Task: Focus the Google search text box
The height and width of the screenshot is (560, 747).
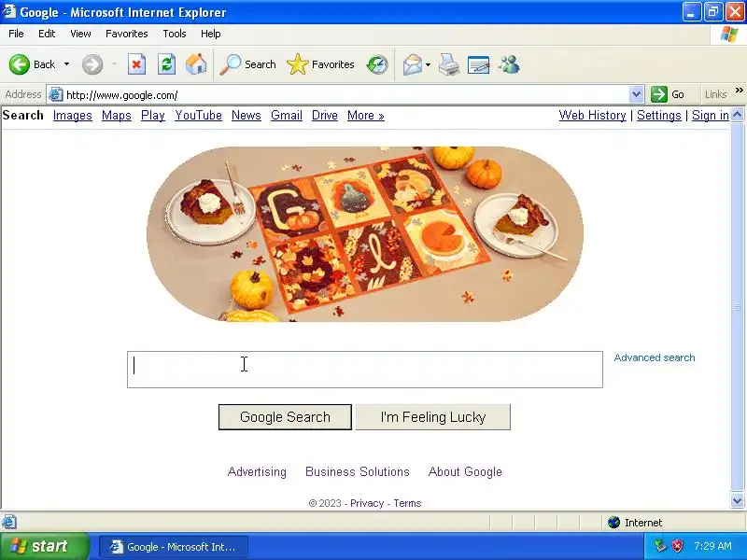Action: coord(365,370)
